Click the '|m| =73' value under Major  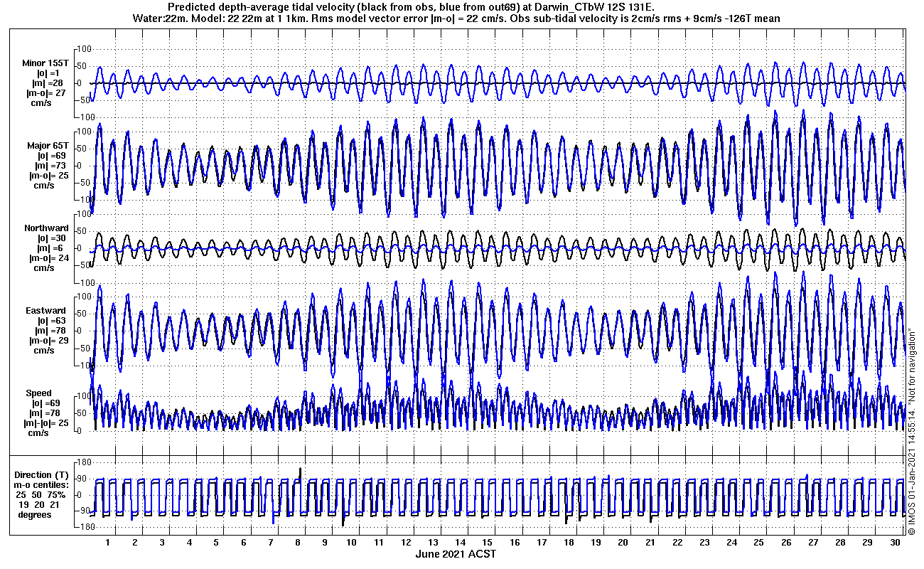(48, 166)
